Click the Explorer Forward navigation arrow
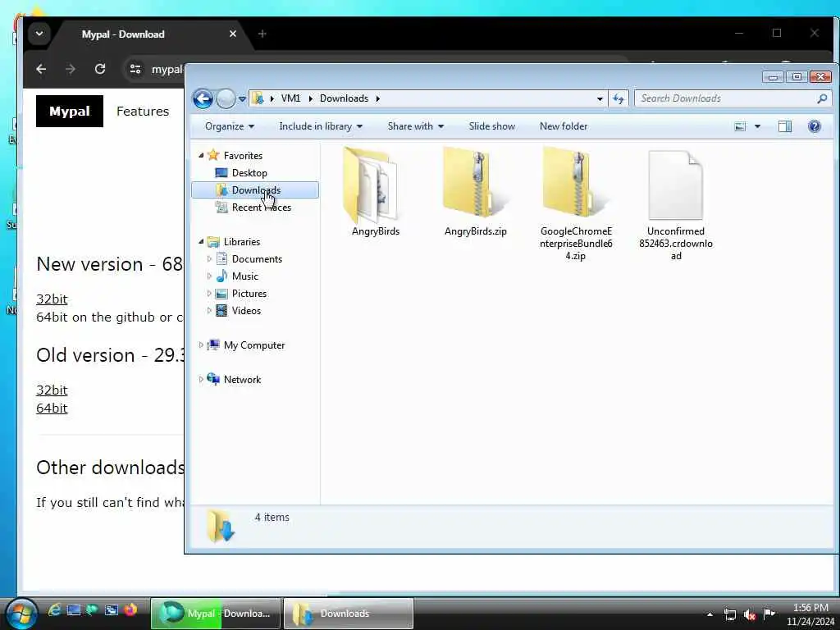This screenshot has height=630, width=840. [226, 98]
